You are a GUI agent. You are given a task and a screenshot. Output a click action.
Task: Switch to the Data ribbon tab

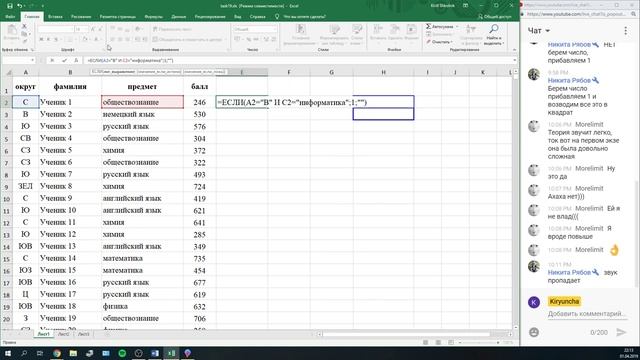(178, 17)
